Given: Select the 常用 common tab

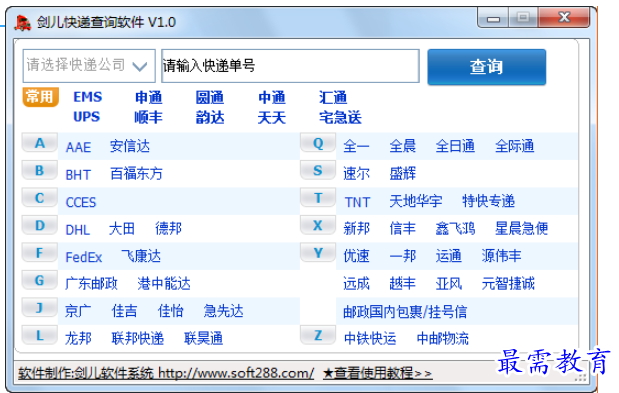Looking at the screenshot, I should [40, 97].
